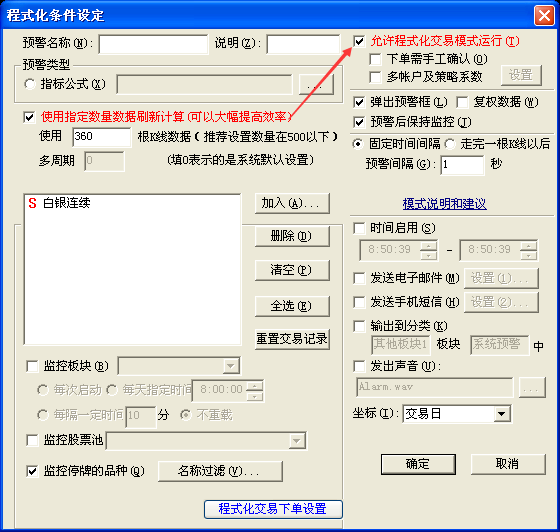Uncheck 弹出预警框 option
Image resolution: width=560 pixels, height=532 pixels.
(359, 102)
